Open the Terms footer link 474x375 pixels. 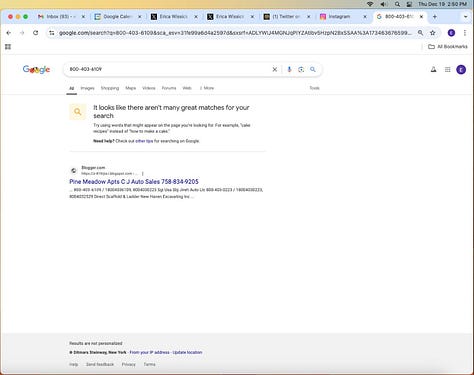[x=150, y=364]
